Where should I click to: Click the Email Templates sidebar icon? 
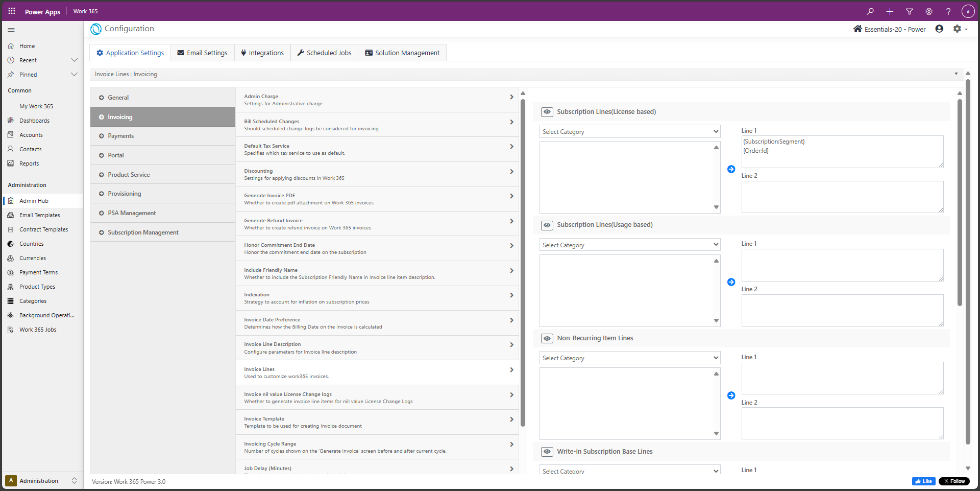tap(11, 215)
